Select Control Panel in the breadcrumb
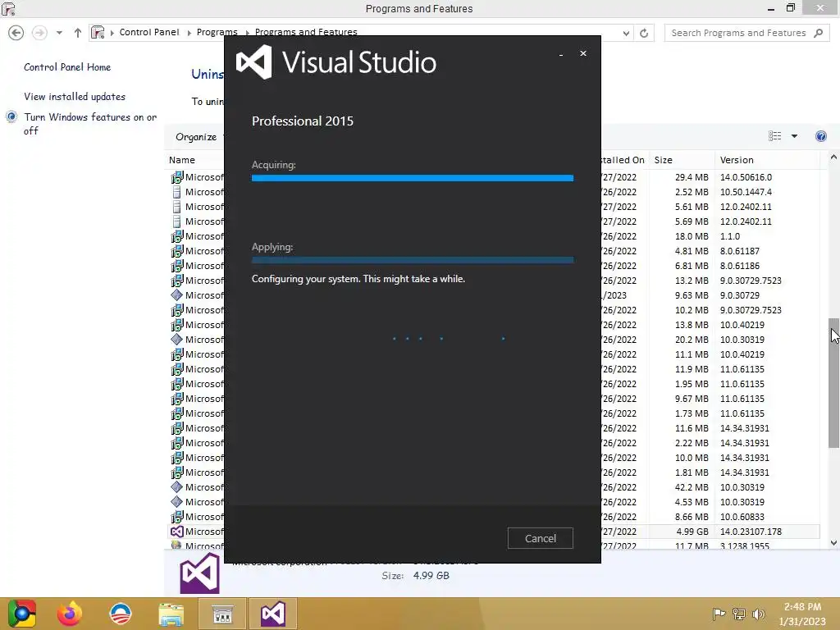Viewport: 840px width, 630px height. pos(149,32)
